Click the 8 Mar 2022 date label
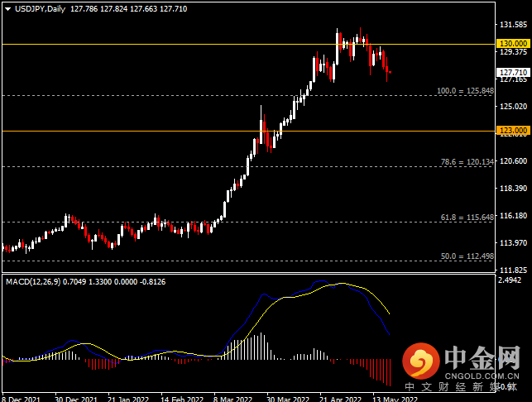Viewport: 532px width, 402px height. (x=232, y=399)
